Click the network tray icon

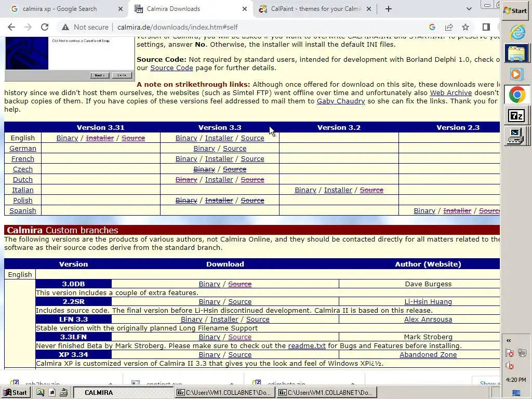point(523,353)
